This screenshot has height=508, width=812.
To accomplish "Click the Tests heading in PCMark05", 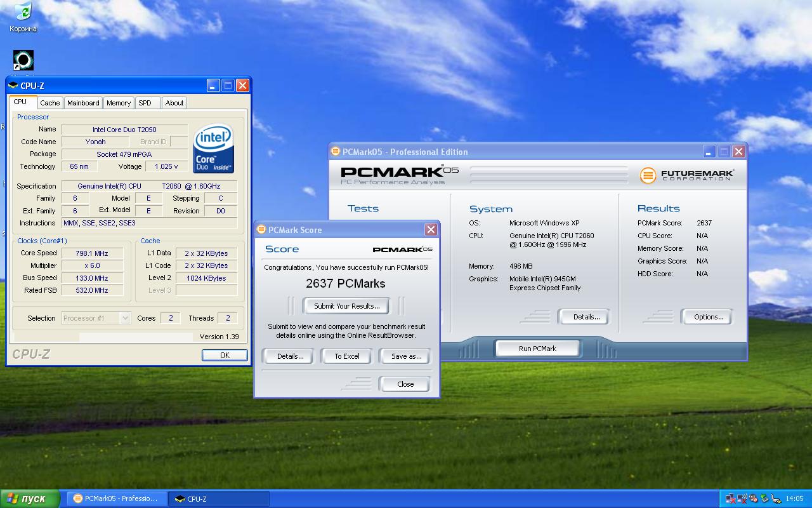I will (x=363, y=208).
